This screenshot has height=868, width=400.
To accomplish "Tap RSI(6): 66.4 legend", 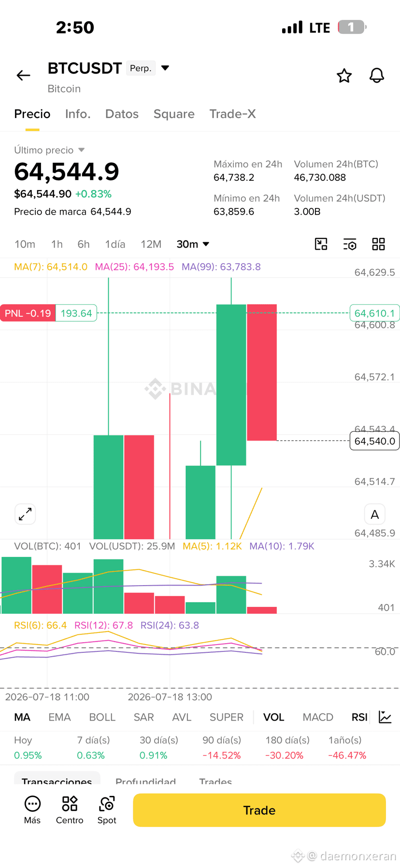I will 41,625.
